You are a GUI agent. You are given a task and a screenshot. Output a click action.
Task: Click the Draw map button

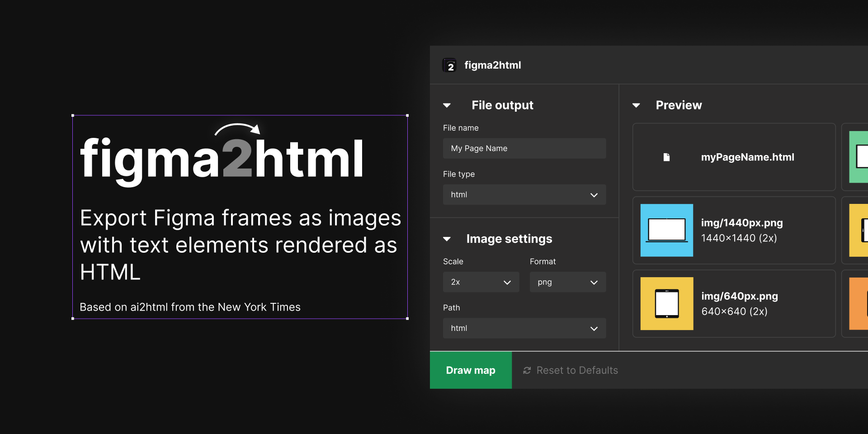pyautogui.click(x=471, y=370)
